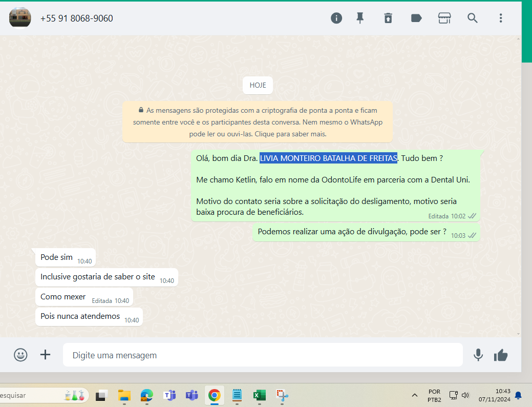Open contact profile picture thumbnail
Viewport: 532px width, 407px height.
(20, 17)
